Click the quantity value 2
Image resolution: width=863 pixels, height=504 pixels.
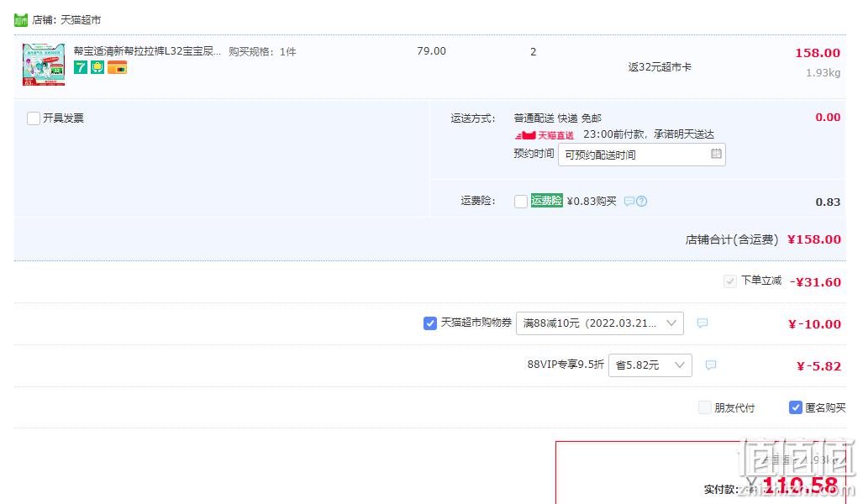pos(533,52)
